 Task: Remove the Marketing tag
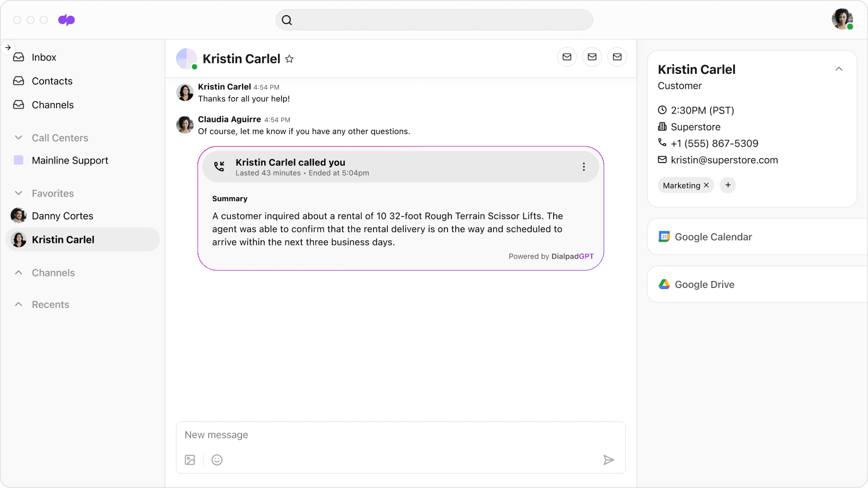[x=706, y=185]
